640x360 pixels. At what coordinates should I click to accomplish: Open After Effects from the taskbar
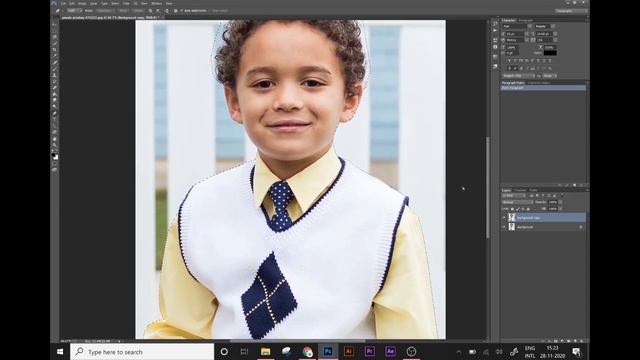click(390, 351)
